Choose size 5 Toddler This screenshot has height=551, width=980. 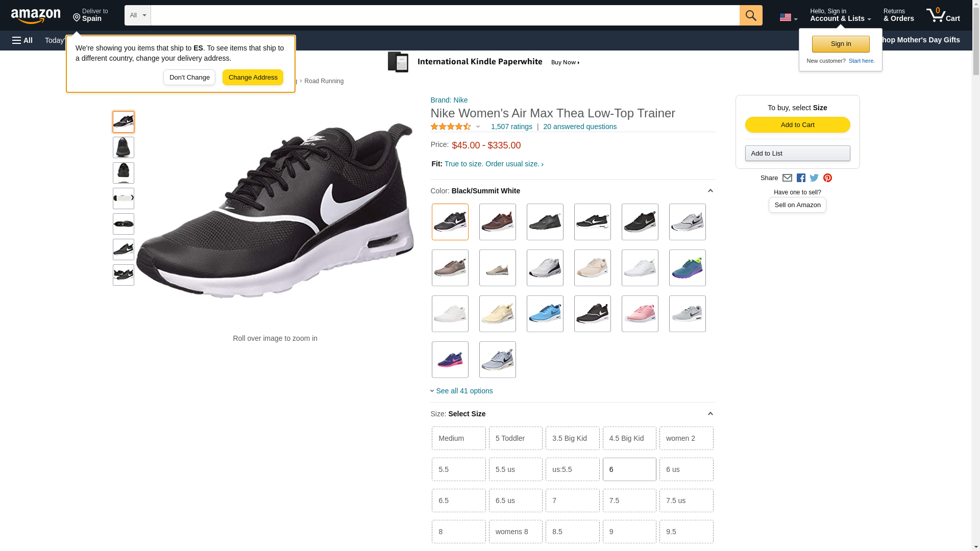515,438
